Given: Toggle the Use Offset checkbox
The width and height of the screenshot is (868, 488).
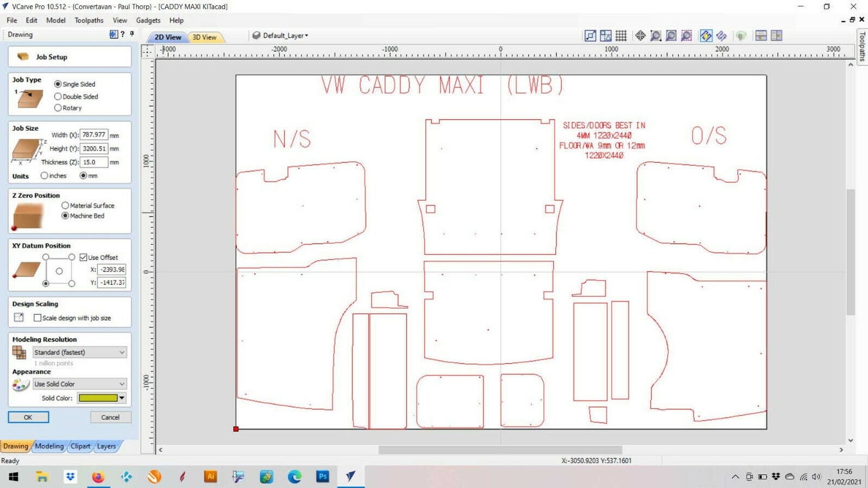Looking at the screenshot, I should [84, 257].
